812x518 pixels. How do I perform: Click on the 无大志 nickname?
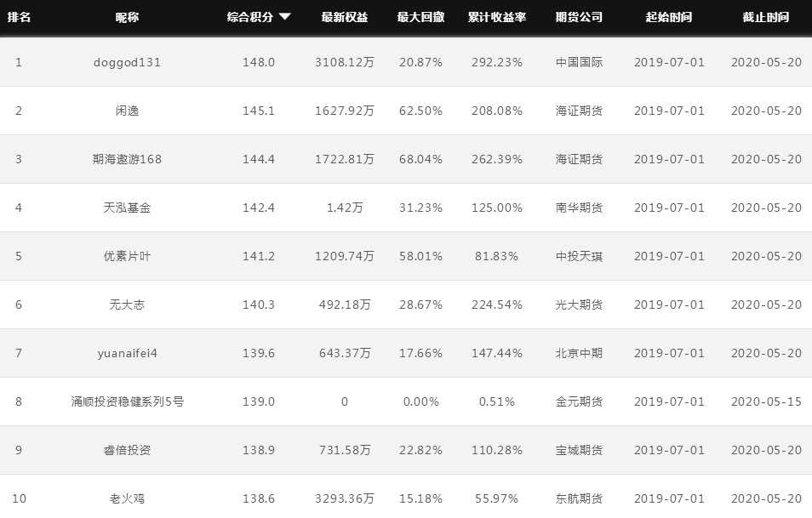tap(128, 305)
